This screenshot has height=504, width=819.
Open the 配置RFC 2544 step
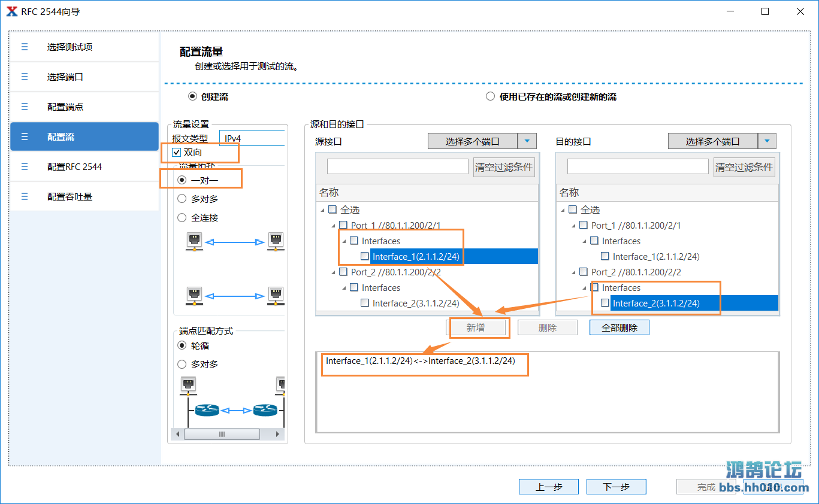[84, 166]
